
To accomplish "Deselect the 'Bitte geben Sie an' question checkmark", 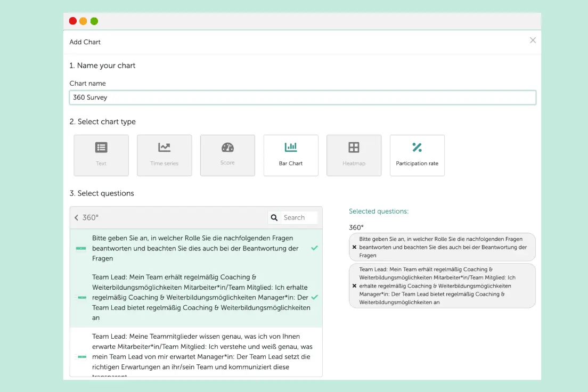I will [x=314, y=248].
